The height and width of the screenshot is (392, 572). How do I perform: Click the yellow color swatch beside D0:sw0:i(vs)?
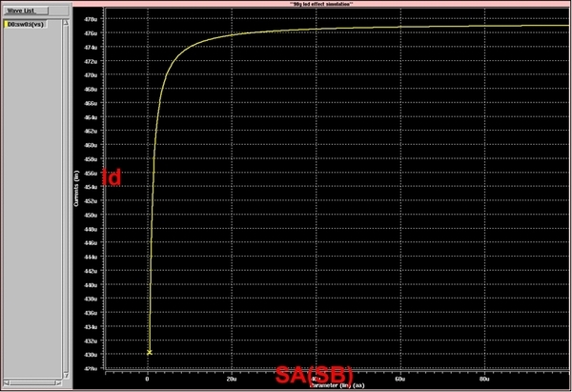pos(7,25)
